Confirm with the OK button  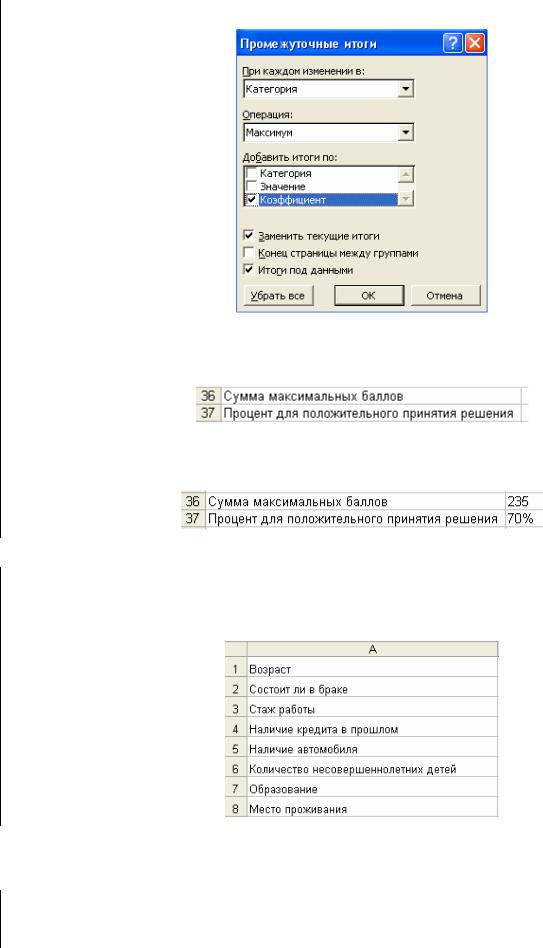(368, 296)
